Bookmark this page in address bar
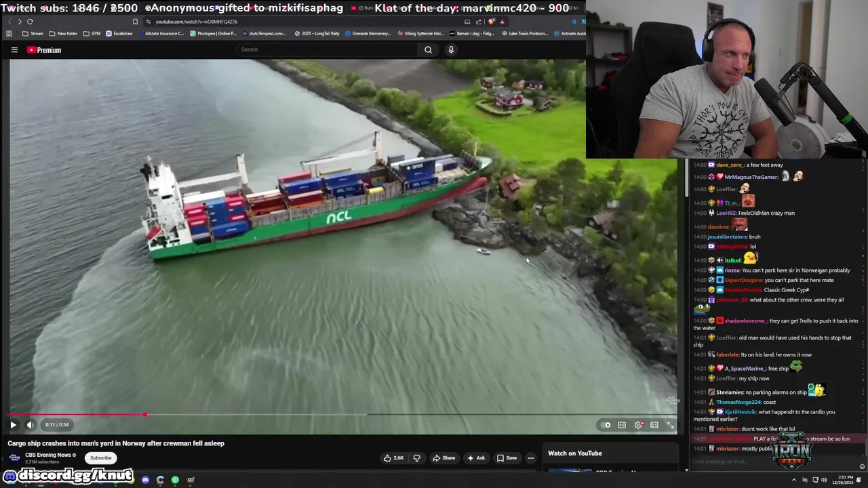Screen dimensions: 868x488 (x=135, y=22)
